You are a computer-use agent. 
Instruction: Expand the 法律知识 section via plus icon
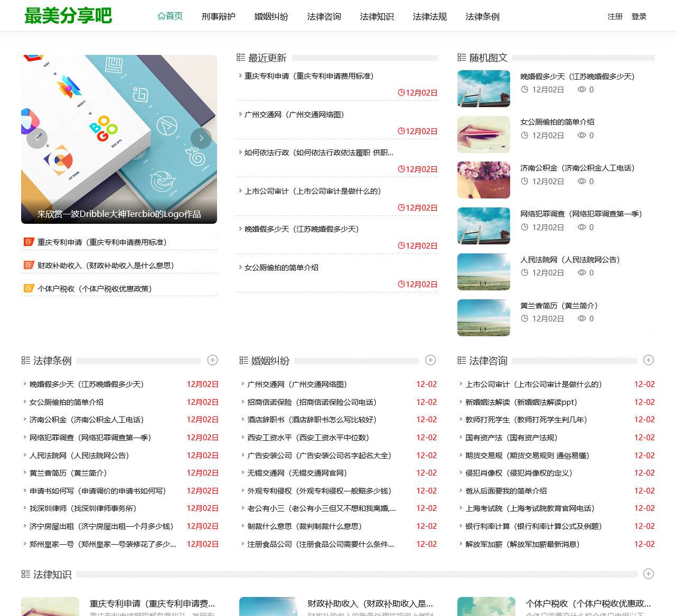pyautogui.click(x=649, y=574)
